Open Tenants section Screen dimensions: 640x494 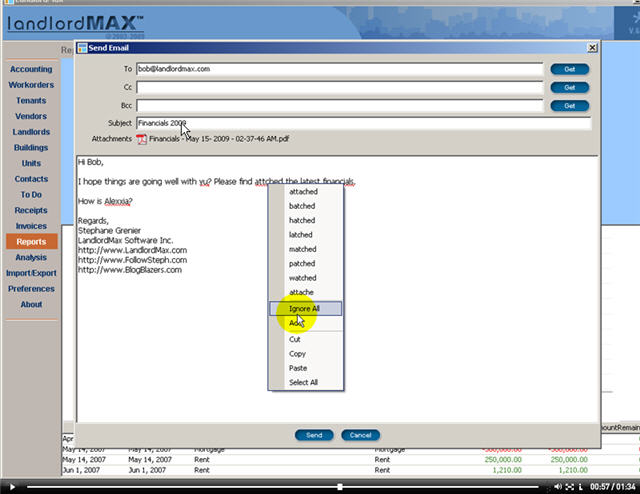point(31,100)
